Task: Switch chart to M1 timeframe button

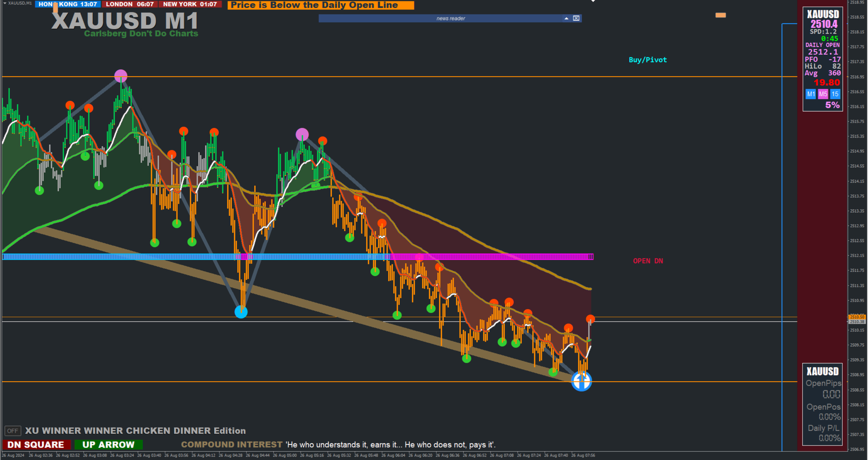Action: 810,94
